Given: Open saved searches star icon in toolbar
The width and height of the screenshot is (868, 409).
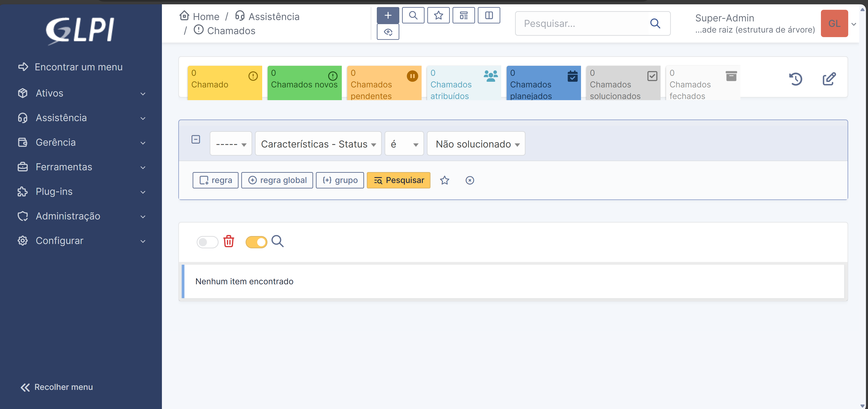Looking at the screenshot, I should click(438, 15).
